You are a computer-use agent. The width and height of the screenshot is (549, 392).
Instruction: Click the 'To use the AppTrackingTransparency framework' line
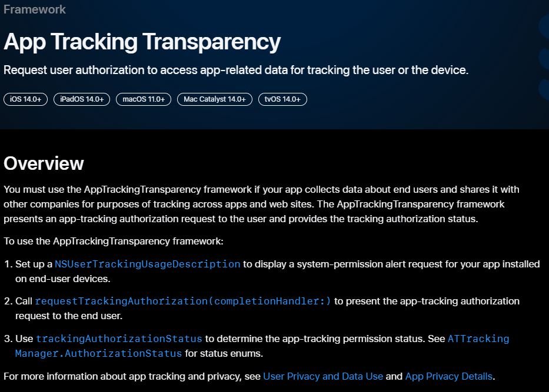[114, 242]
